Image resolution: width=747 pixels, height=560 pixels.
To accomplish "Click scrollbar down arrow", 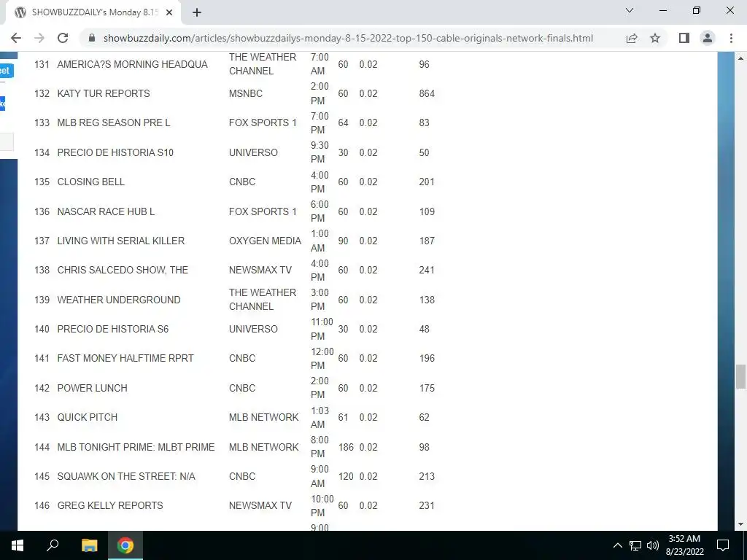I will pos(740,525).
